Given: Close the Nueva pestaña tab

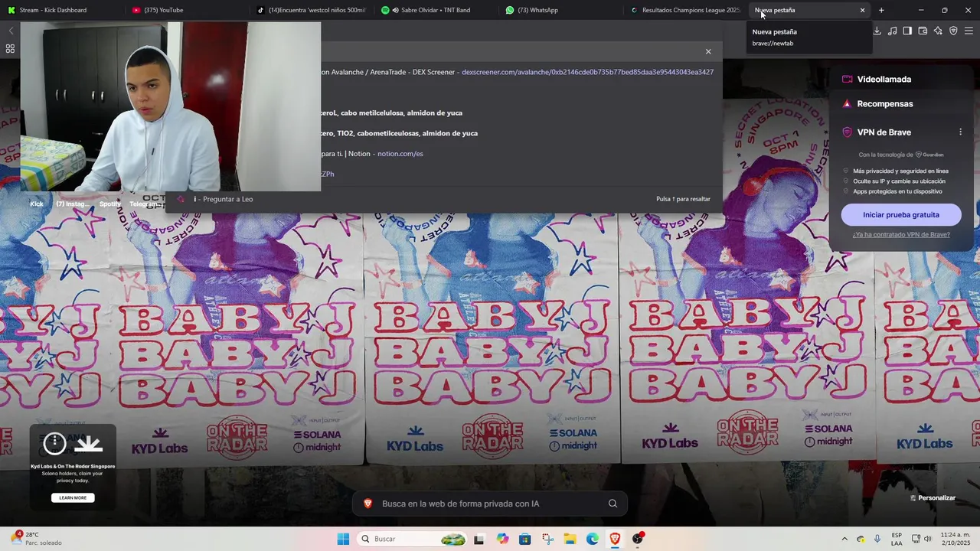Looking at the screenshot, I should (x=862, y=10).
